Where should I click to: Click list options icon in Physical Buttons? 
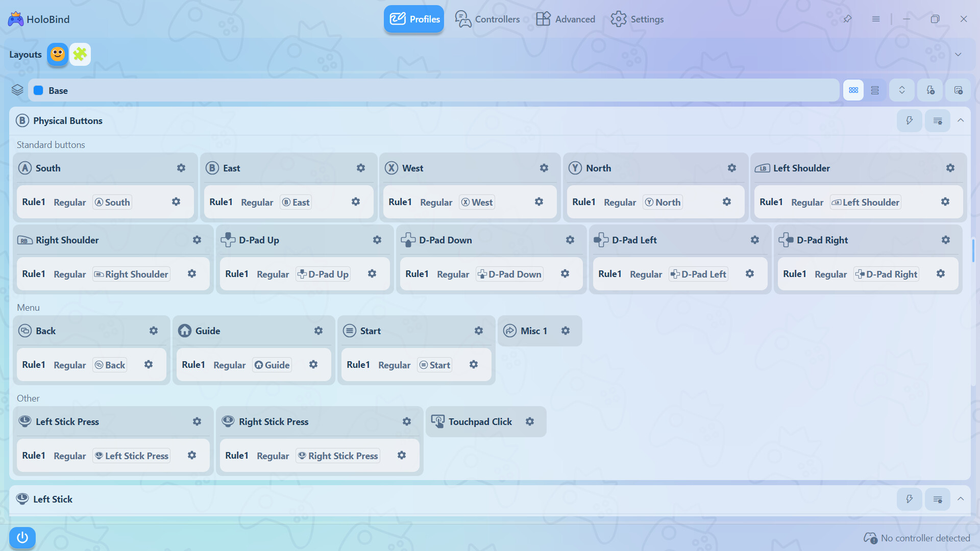[938, 121]
